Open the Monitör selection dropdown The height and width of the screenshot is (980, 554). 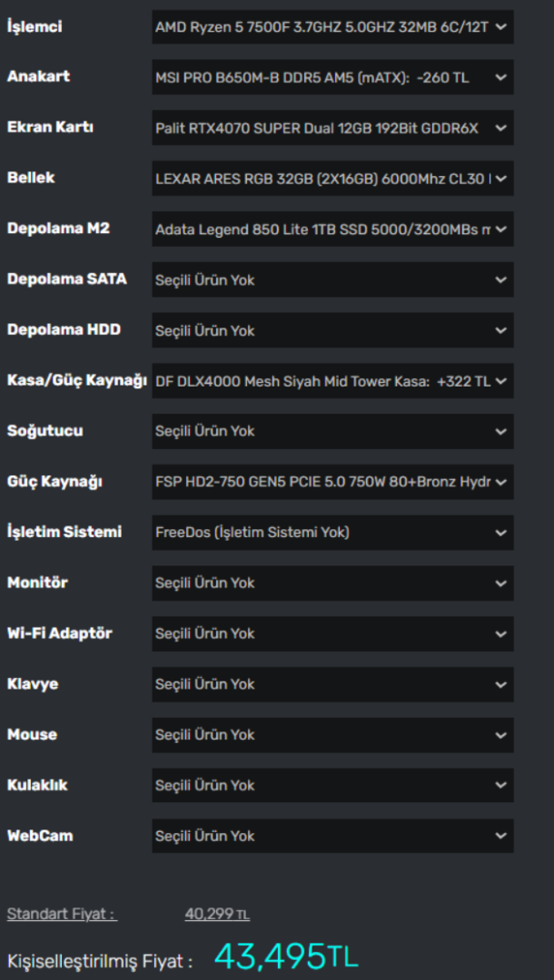click(332, 583)
